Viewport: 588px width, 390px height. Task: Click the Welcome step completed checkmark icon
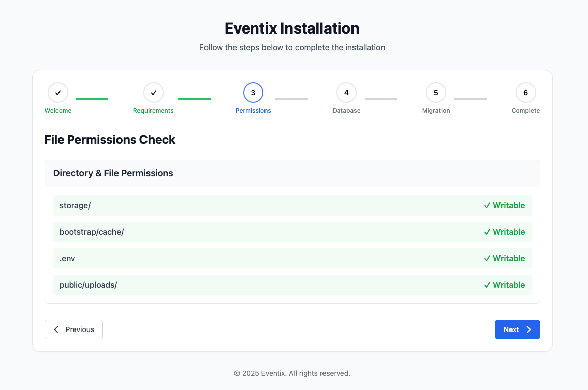tap(57, 93)
